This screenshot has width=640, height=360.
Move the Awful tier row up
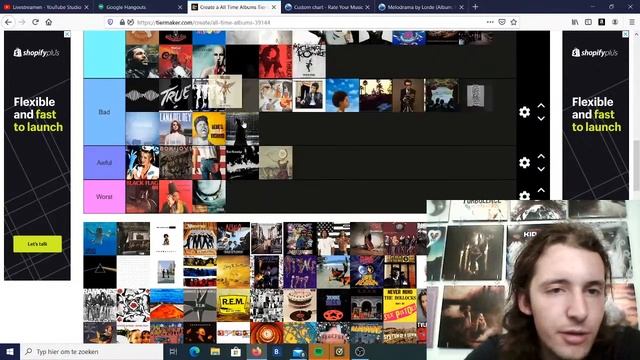[541, 156]
